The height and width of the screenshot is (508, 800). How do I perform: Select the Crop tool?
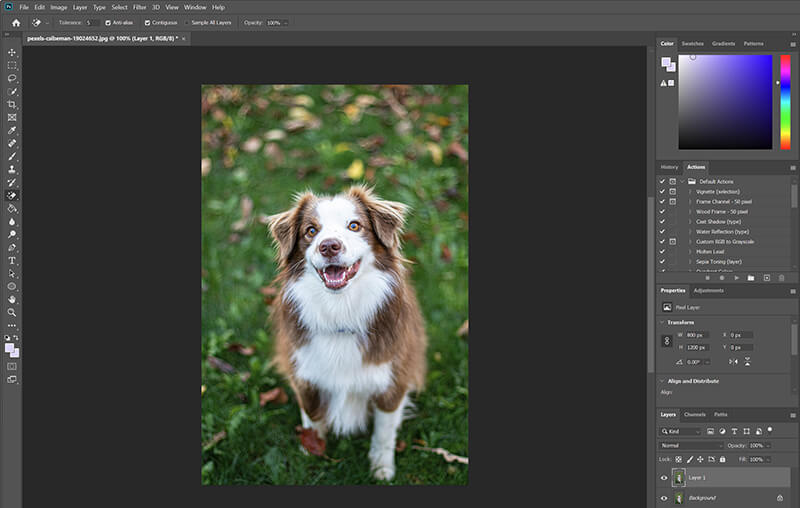[12, 105]
